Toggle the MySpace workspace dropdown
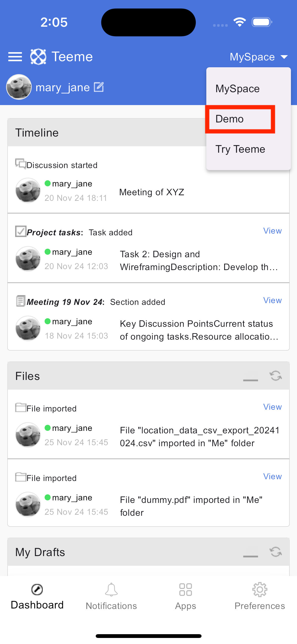 259,57
